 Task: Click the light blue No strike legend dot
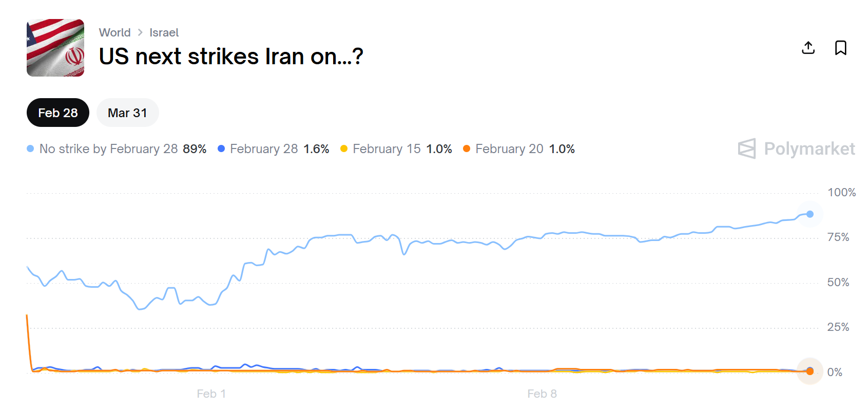tap(30, 148)
